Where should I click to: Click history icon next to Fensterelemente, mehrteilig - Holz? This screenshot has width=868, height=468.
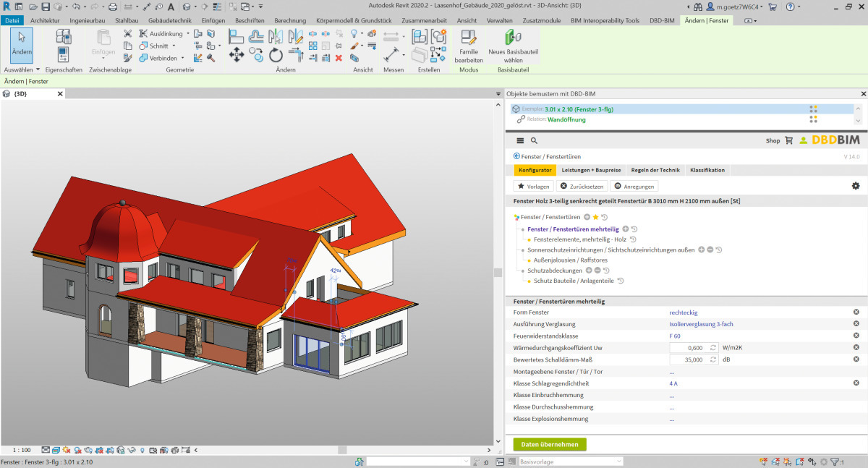click(x=633, y=239)
